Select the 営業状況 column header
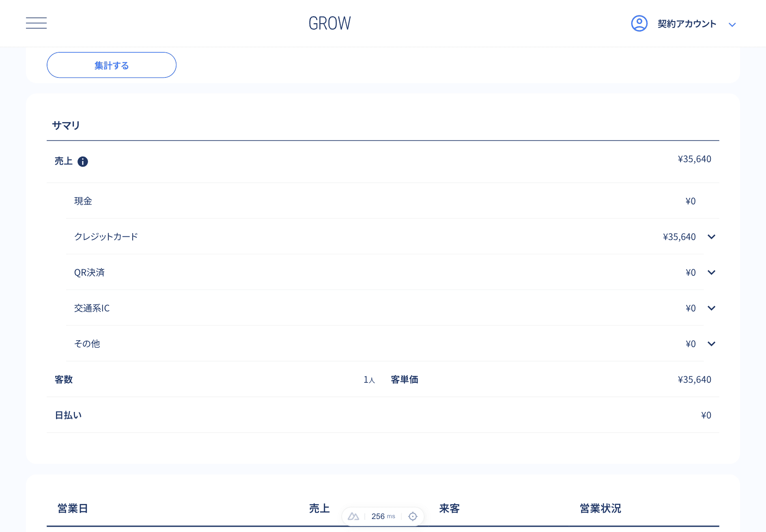The height and width of the screenshot is (532, 766). [x=600, y=508]
